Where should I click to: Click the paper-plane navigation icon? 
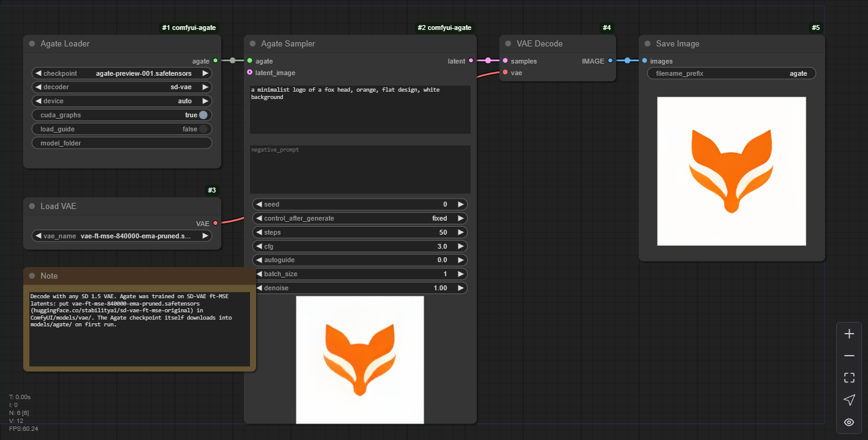click(x=849, y=400)
